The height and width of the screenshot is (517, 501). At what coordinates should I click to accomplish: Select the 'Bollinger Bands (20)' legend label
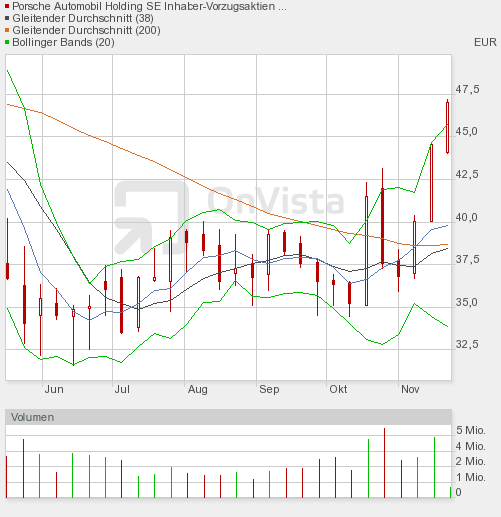[x=63, y=42]
